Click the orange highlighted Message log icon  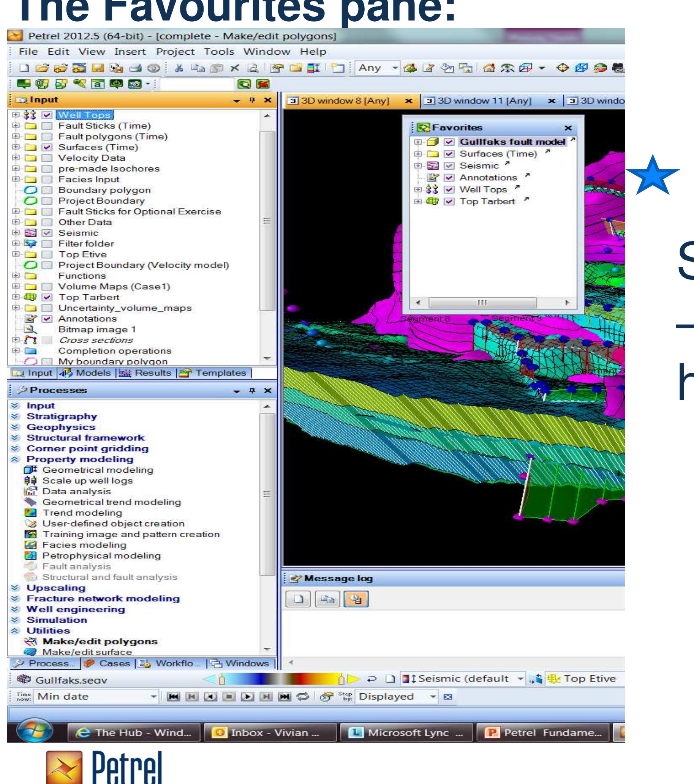coord(356,599)
